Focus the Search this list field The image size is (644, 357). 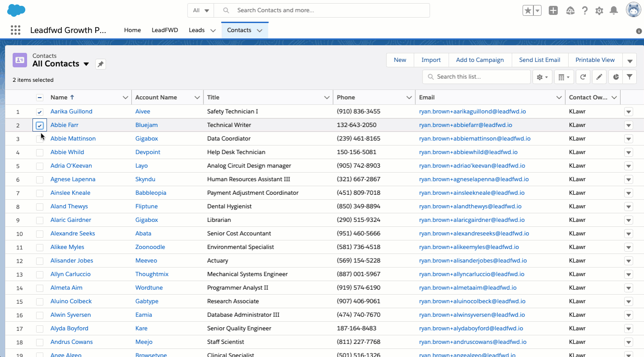point(477,77)
